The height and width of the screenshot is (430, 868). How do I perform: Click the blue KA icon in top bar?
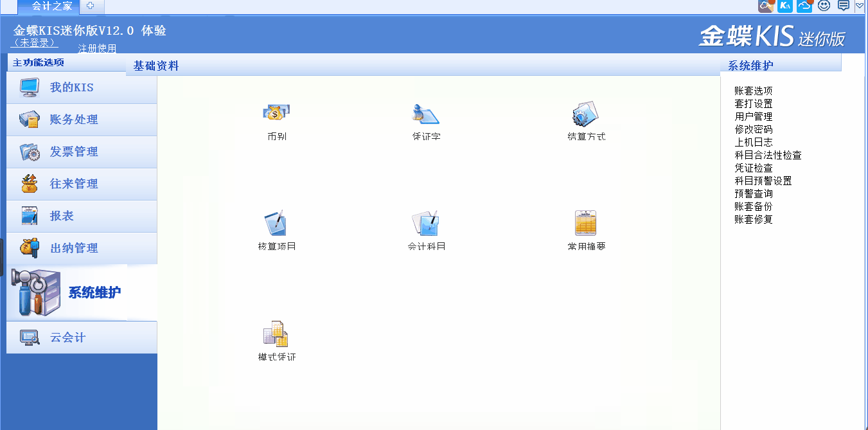click(x=784, y=6)
